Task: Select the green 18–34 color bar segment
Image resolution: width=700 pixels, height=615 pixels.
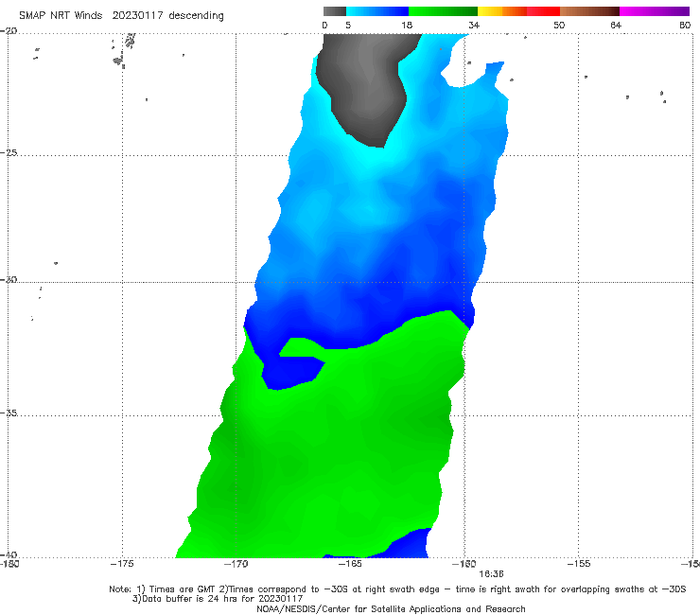Action: [443, 11]
